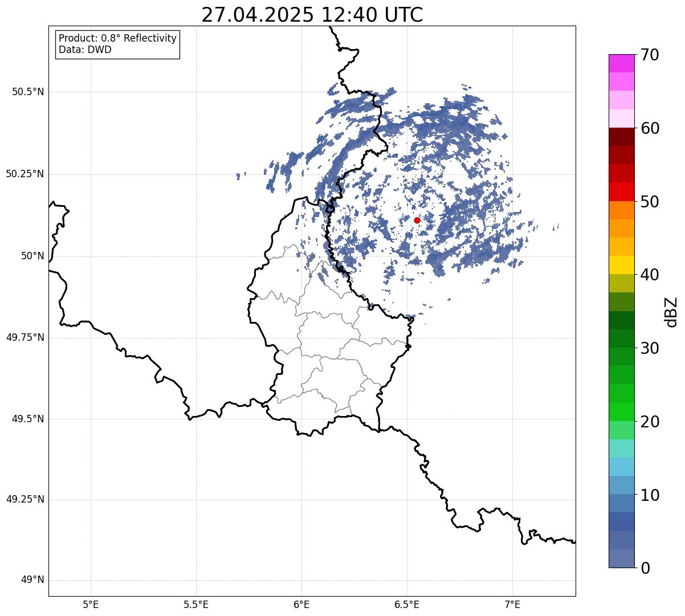Click the bright red colorbar swatch below 50 dBZ

621,192
